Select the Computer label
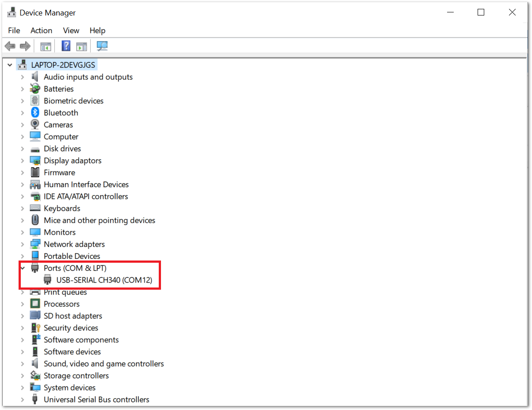This screenshot has width=532, height=410. (61, 137)
